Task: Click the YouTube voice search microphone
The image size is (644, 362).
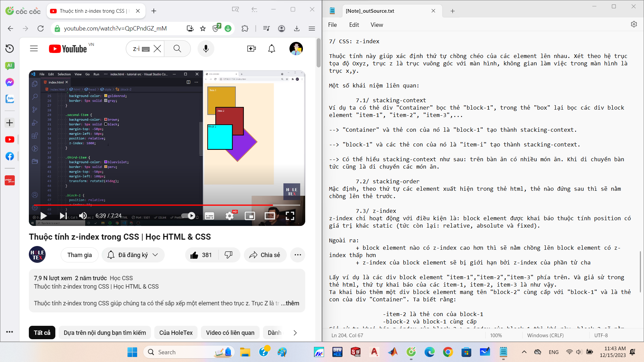Action: (206, 49)
